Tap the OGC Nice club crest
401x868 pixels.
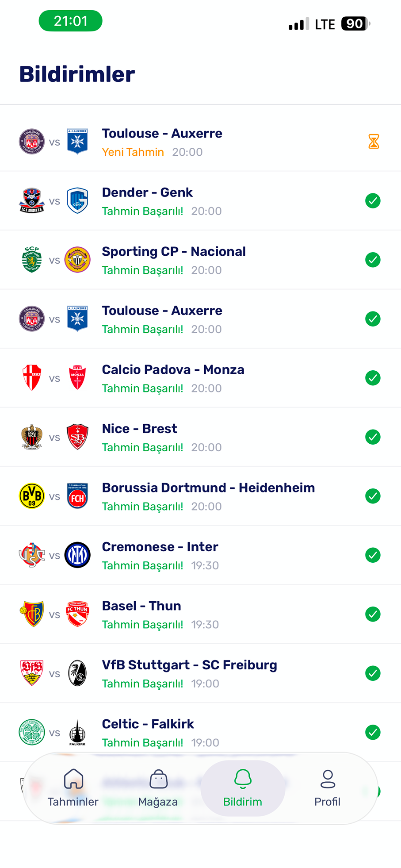[x=32, y=437]
